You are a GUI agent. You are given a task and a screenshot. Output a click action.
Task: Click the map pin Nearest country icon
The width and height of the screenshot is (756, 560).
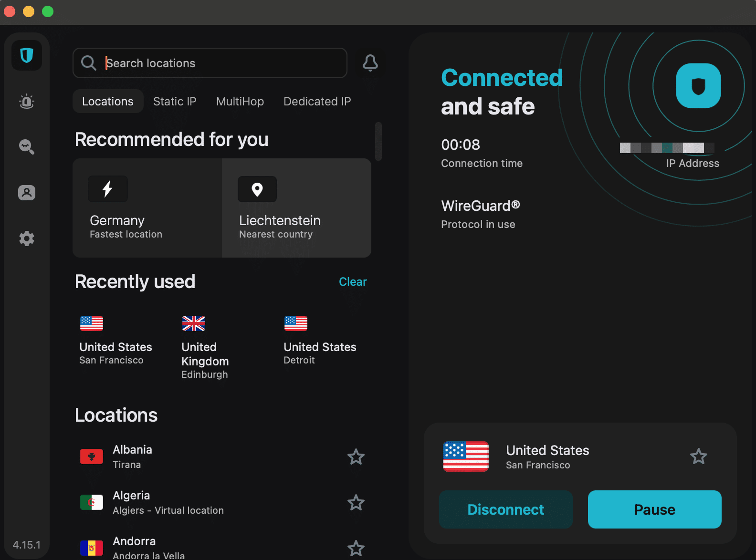257,189
